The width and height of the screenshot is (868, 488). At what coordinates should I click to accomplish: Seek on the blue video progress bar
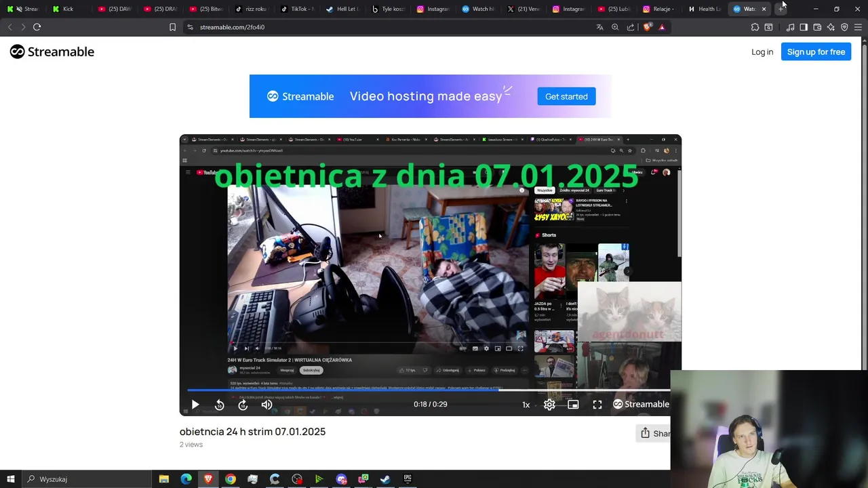[429, 390]
